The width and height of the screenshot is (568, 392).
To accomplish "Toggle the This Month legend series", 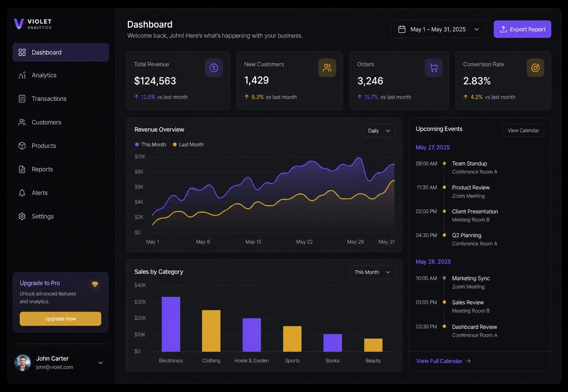I will coord(150,145).
